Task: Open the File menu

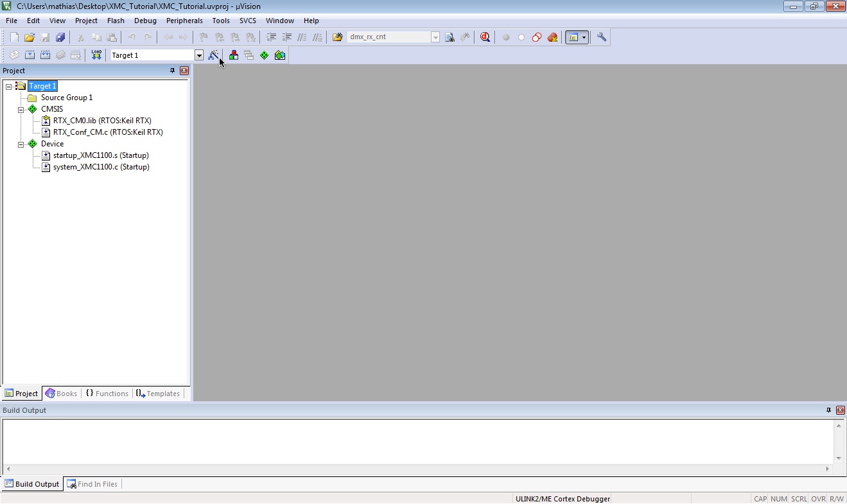Action: 12,21
